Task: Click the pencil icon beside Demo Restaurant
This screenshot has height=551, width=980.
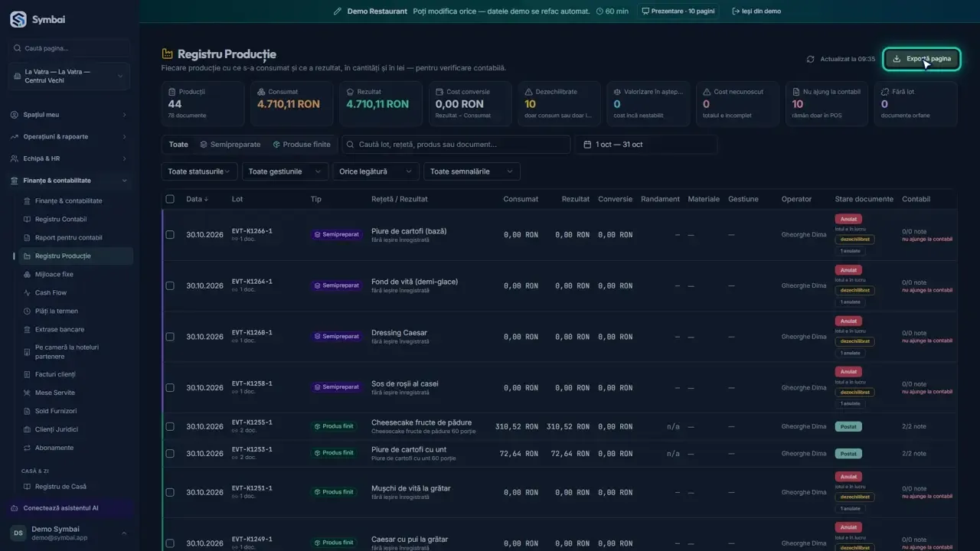Action: [338, 11]
